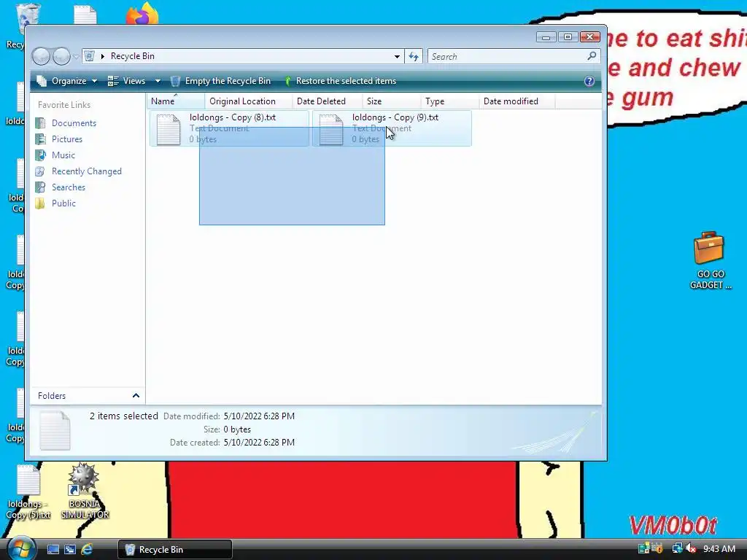The image size is (747, 560).
Task: Click the Forward navigation arrow
Action: (x=61, y=57)
